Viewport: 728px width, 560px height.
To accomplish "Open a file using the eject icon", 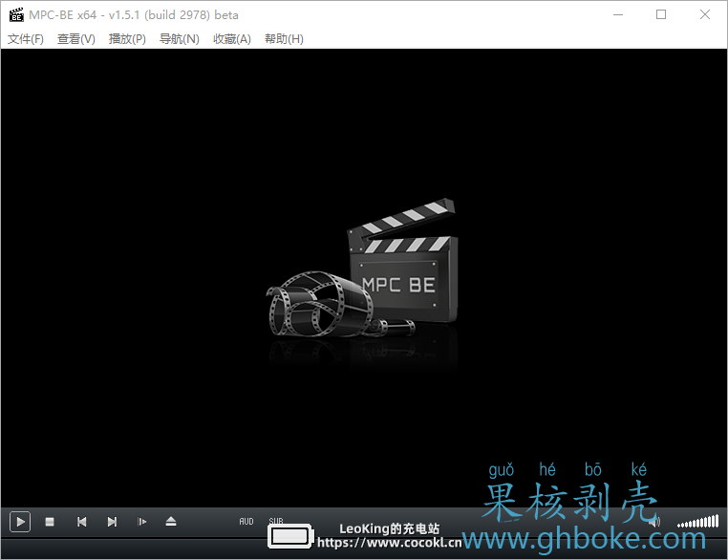I will [171, 522].
